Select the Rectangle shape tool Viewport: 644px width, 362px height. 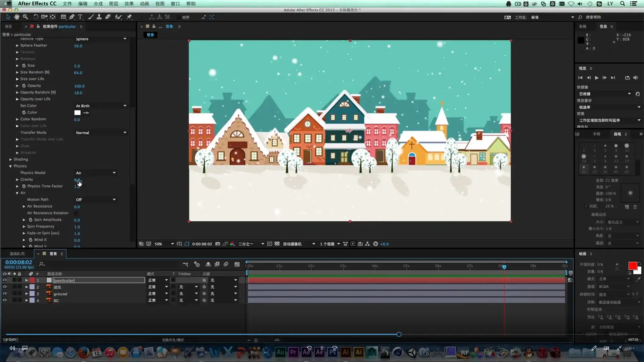coord(63,17)
